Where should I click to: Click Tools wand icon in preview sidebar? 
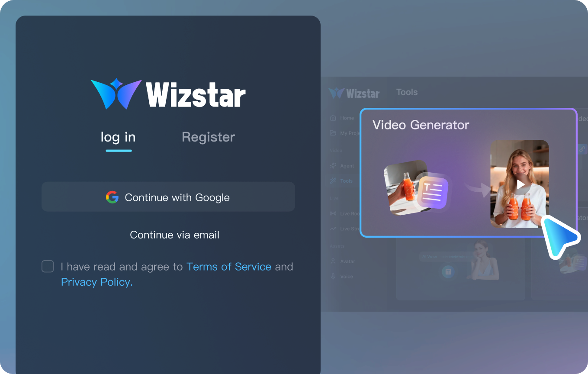pos(333,181)
